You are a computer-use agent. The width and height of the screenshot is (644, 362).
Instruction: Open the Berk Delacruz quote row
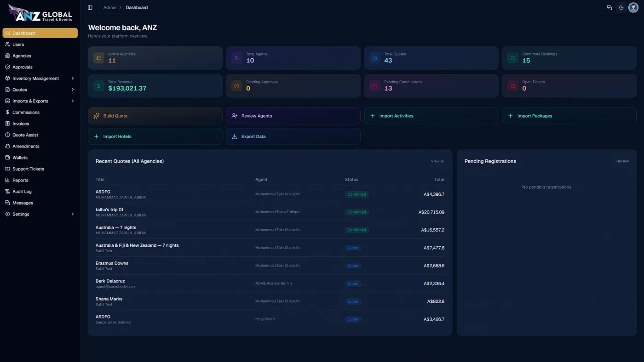tap(270, 283)
